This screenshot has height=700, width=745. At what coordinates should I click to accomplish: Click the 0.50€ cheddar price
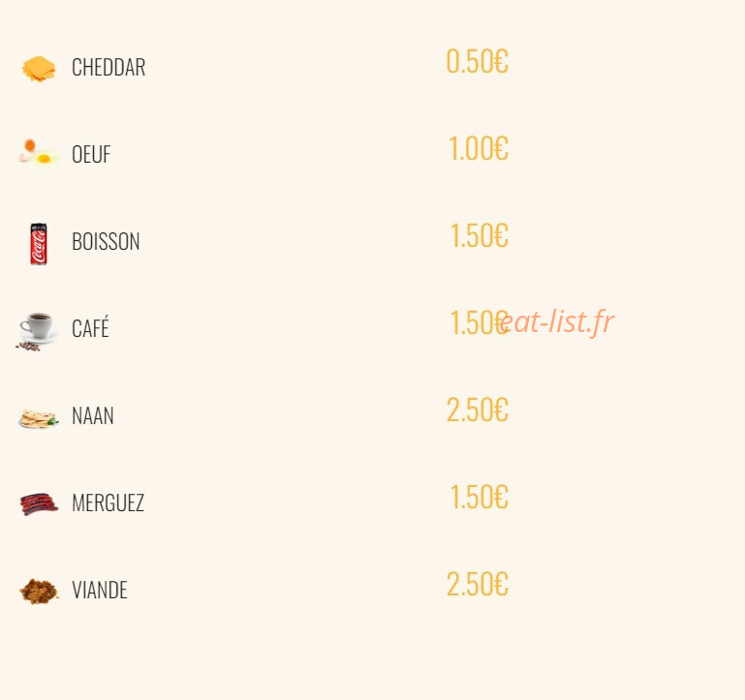tap(477, 62)
